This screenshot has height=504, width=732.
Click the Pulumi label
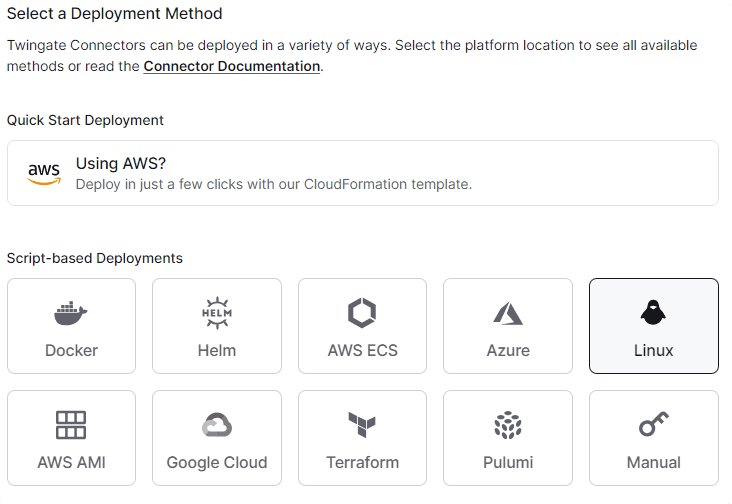pos(508,462)
